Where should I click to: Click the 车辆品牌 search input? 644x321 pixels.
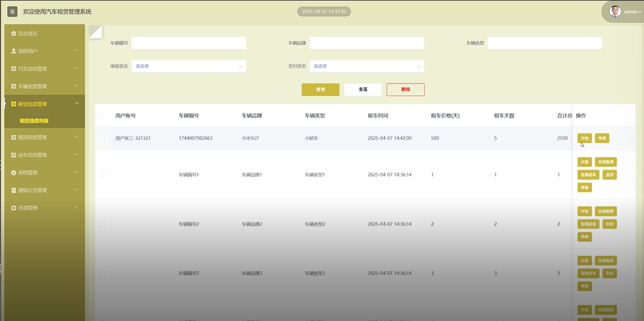[x=367, y=43]
